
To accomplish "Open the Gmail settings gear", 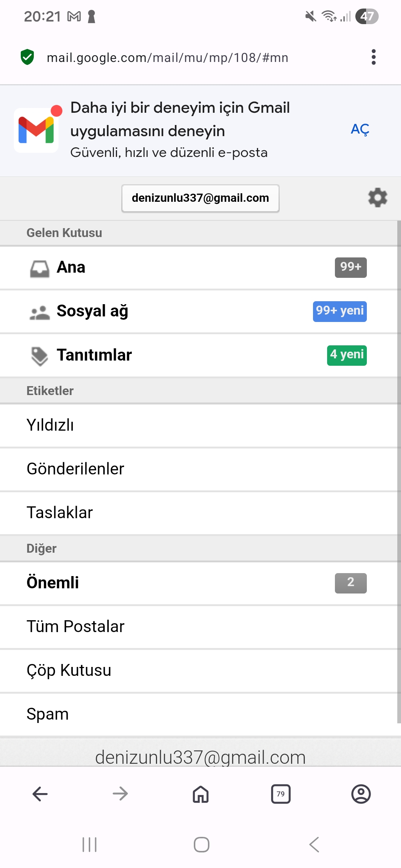I will (x=378, y=198).
